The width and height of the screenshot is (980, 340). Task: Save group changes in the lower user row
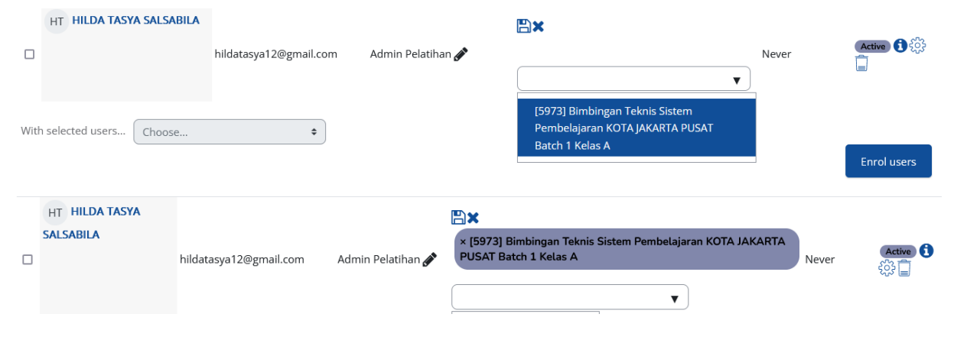[x=458, y=217]
